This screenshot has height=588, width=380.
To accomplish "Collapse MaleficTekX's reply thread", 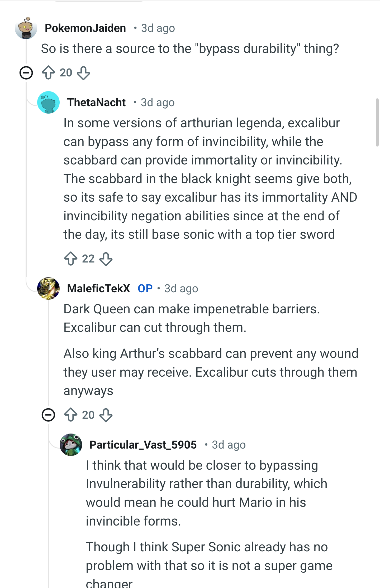I will [48, 415].
